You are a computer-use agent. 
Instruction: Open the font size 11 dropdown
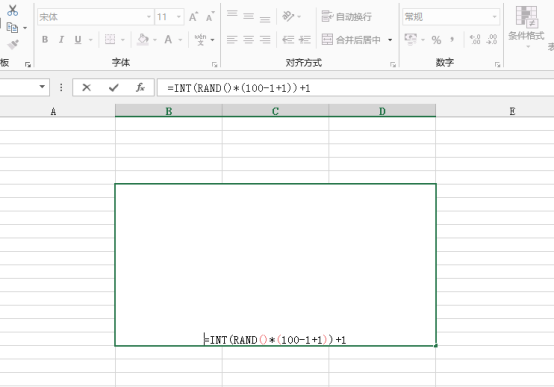pos(179,17)
